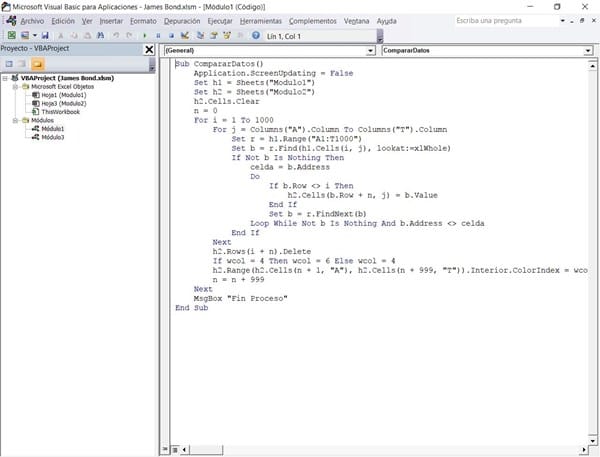
Task: Collapse the Microsoft Excel Objetos folder
Action: click(13, 87)
